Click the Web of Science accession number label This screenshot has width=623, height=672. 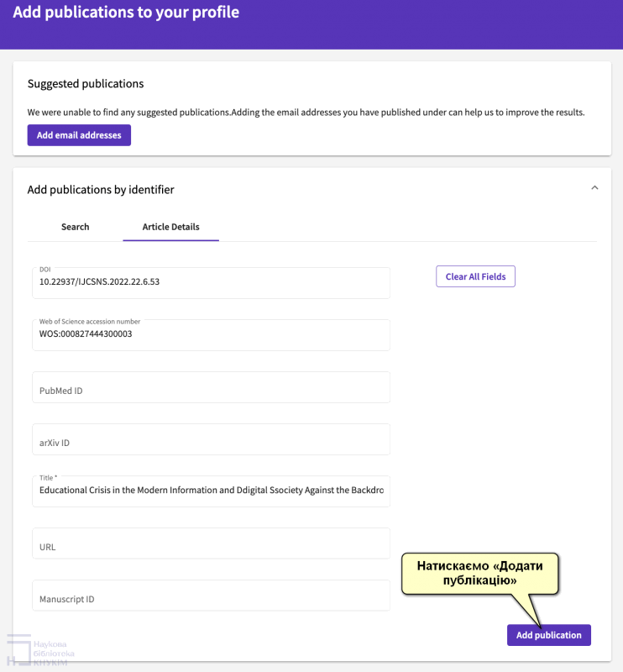tap(90, 322)
